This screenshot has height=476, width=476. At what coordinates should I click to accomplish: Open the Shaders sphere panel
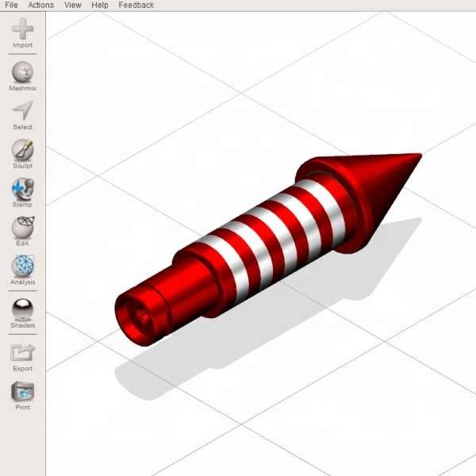[x=22, y=309]
